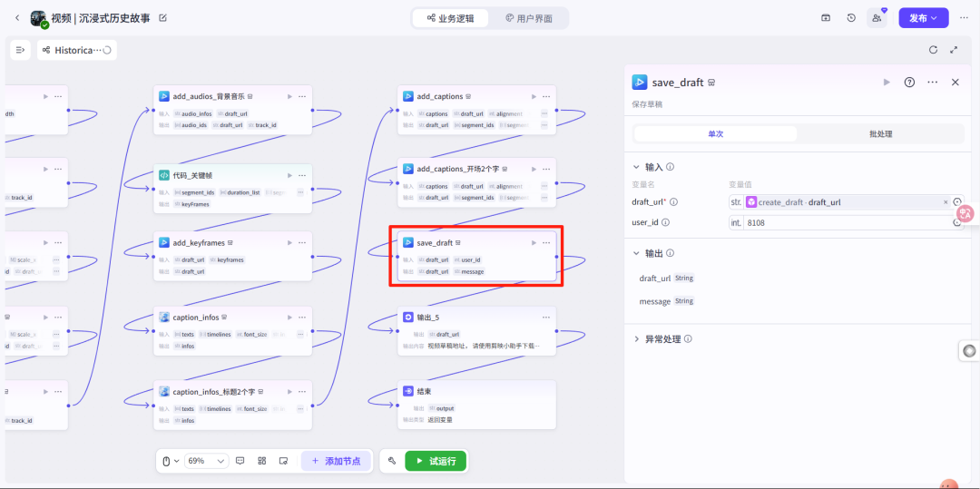Open add_audios_背景音乐 node options menu
Image resolution: width=980 pixels, height=489 pixels.
click(x=302, y=96)
